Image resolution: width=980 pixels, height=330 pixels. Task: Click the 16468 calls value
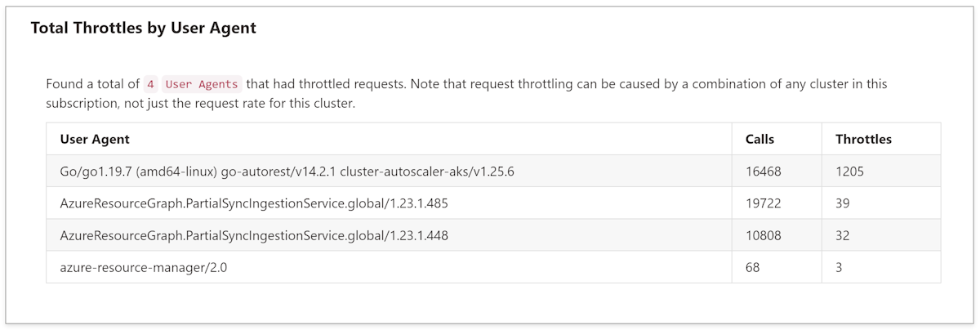click(x=764, y=172)
